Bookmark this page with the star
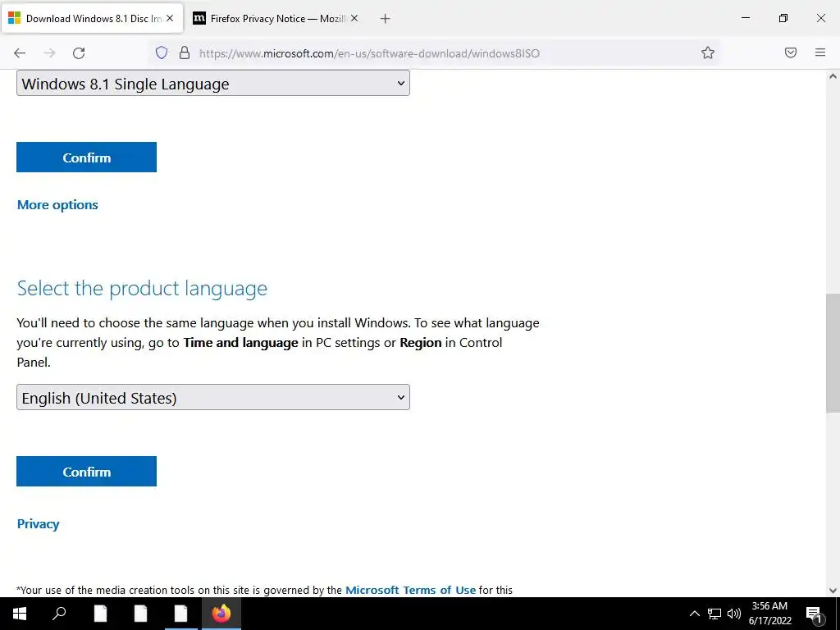 [x=708, y=52]
